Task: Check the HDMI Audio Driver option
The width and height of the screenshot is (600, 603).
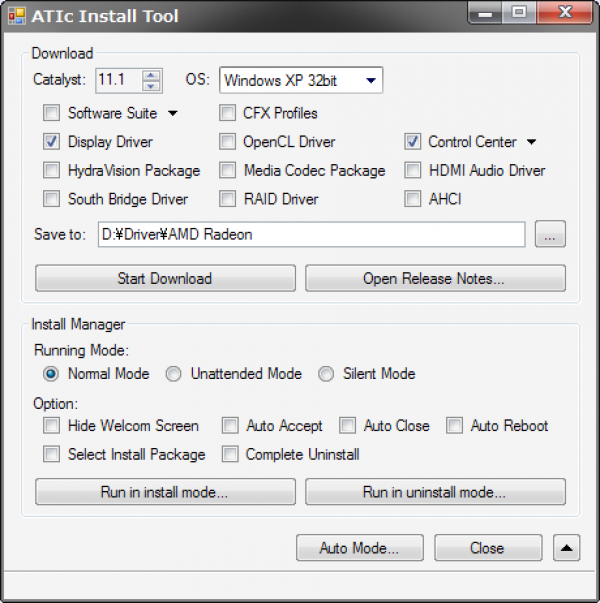Action: [x=413, y=170]
